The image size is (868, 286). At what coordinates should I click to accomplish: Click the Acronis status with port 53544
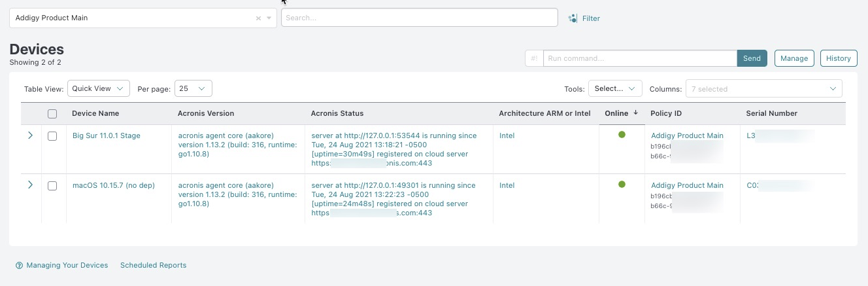point(394,149)
